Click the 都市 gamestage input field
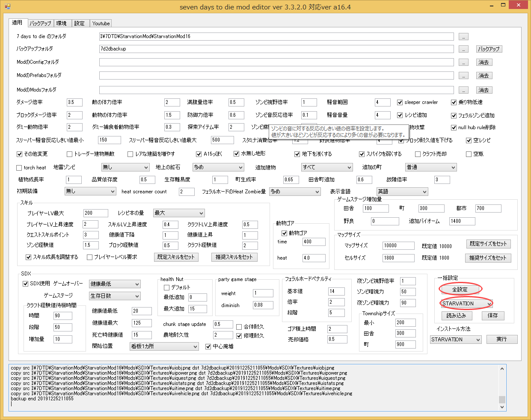 (488, 209)
